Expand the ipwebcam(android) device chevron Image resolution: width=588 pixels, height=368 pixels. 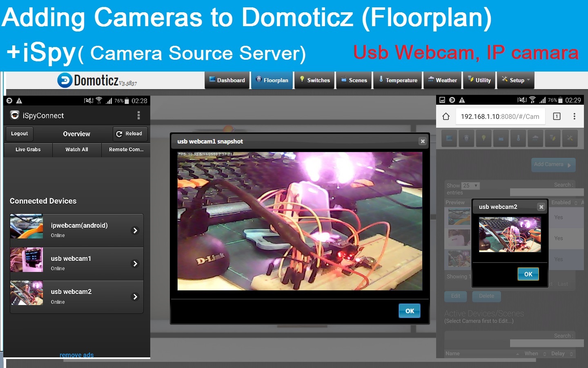pos(135,230)
